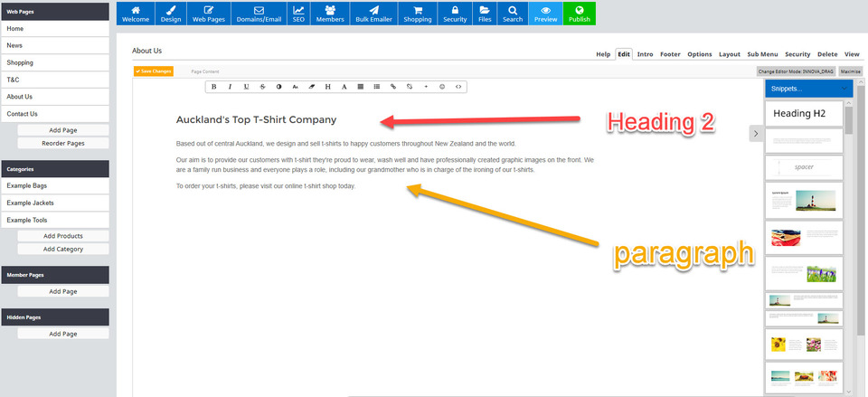Open the Options tab
Screen dimensions: 868x397
(x=699, y=54)
